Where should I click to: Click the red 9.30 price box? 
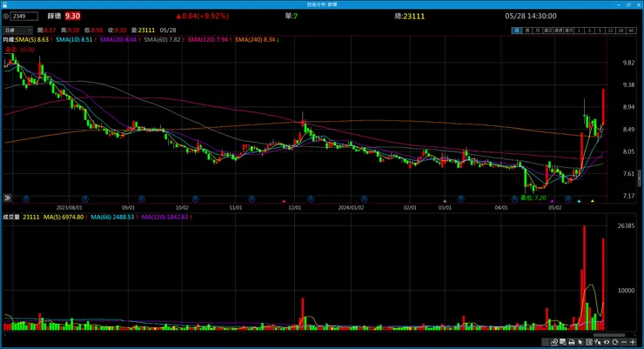click(x=73, y=16)
